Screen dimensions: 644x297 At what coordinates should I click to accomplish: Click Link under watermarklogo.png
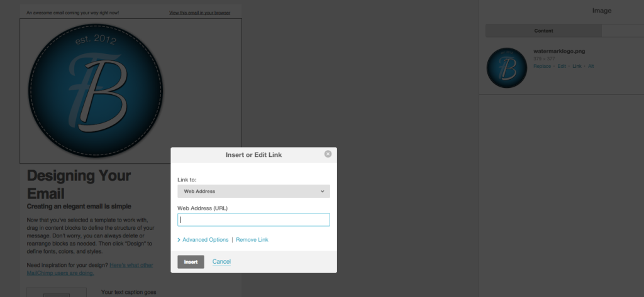point(577,66)
